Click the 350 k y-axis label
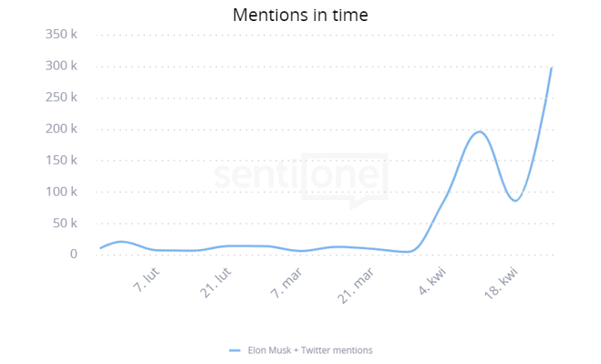 tap(61, 35)
